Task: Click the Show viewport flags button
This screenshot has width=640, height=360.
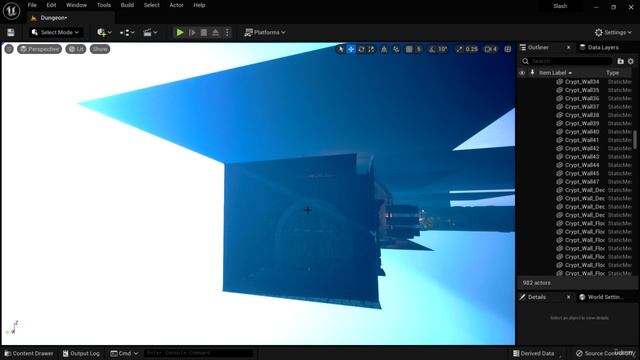Action: pos(100,49)
